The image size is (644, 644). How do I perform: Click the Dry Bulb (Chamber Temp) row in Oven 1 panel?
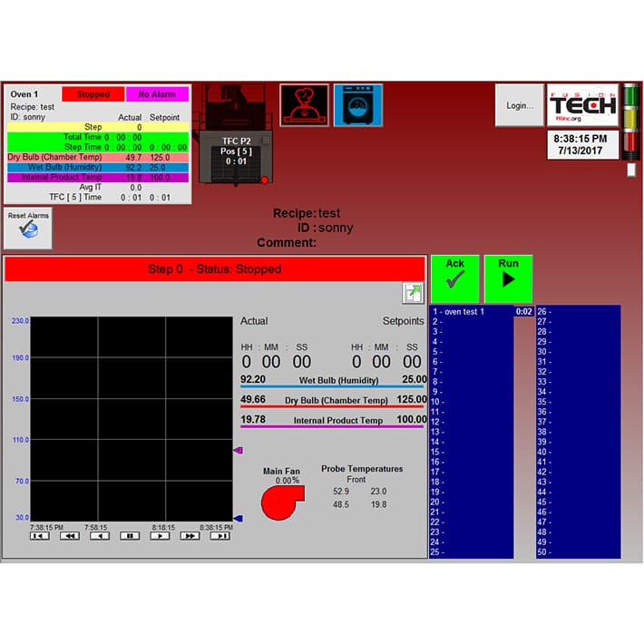[x=98, y=157]
